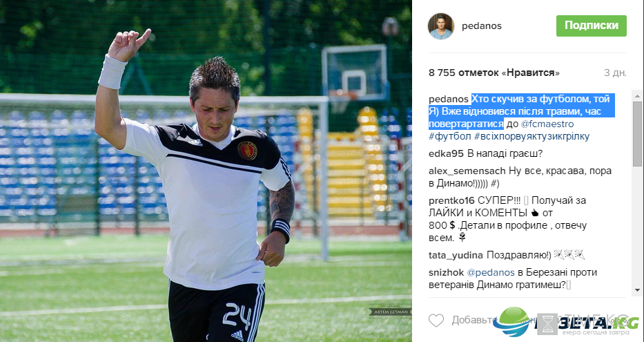
Task: Open snizhok commenter profile
Action: pos(447,272)
